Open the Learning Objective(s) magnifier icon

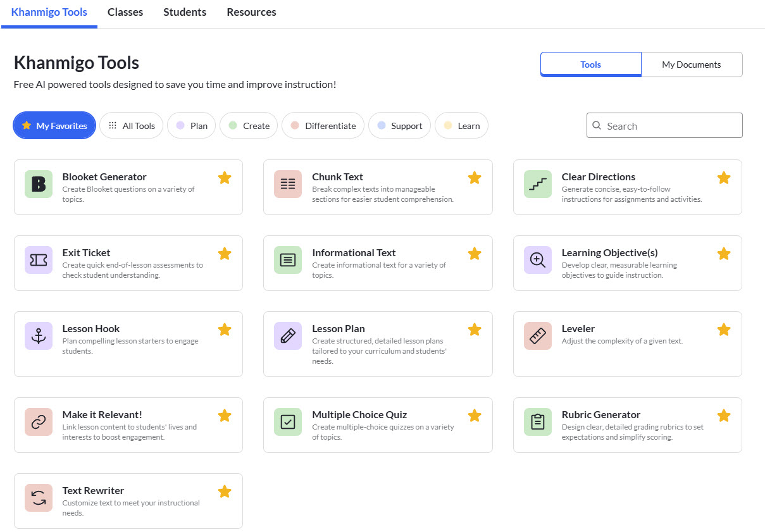point(537,259)
